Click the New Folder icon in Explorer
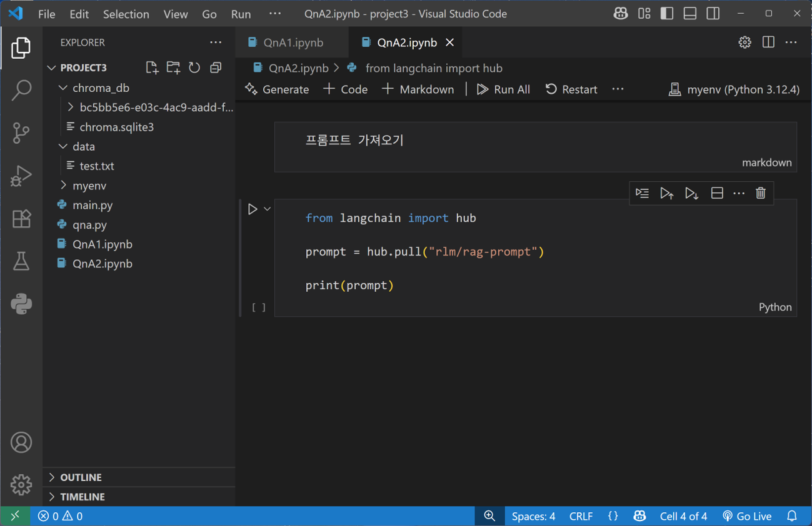 point(173,67)
